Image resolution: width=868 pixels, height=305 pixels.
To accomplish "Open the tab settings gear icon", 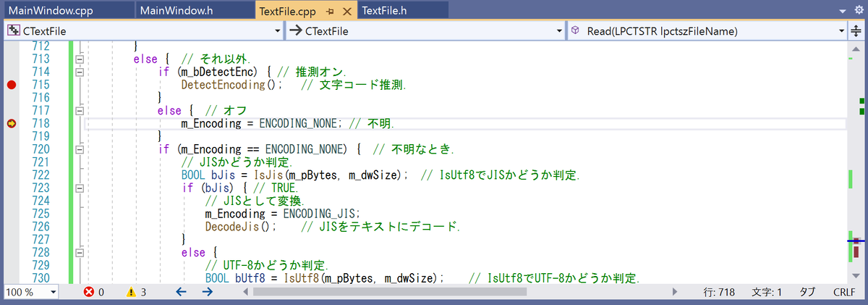I will tap(859, 11).
